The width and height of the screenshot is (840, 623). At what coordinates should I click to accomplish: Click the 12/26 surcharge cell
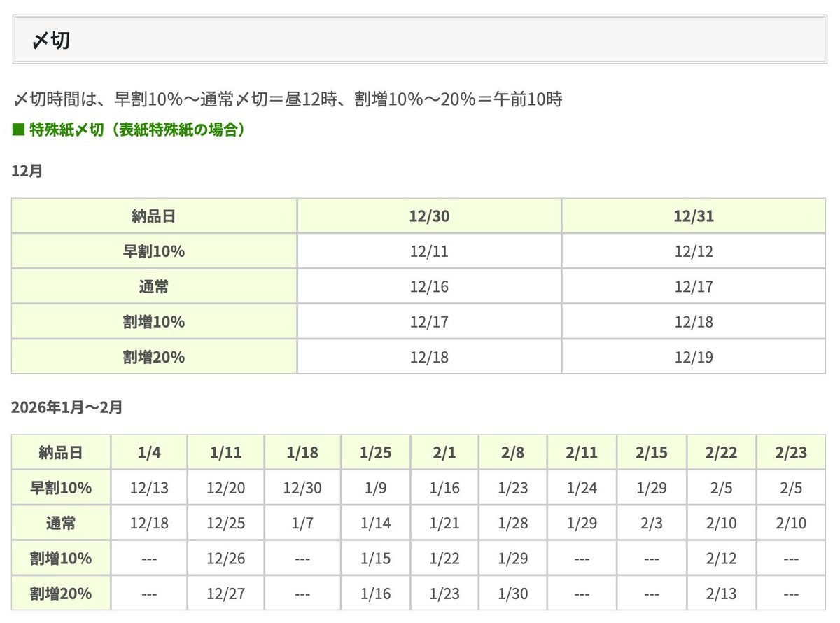(x=225, y=559)
